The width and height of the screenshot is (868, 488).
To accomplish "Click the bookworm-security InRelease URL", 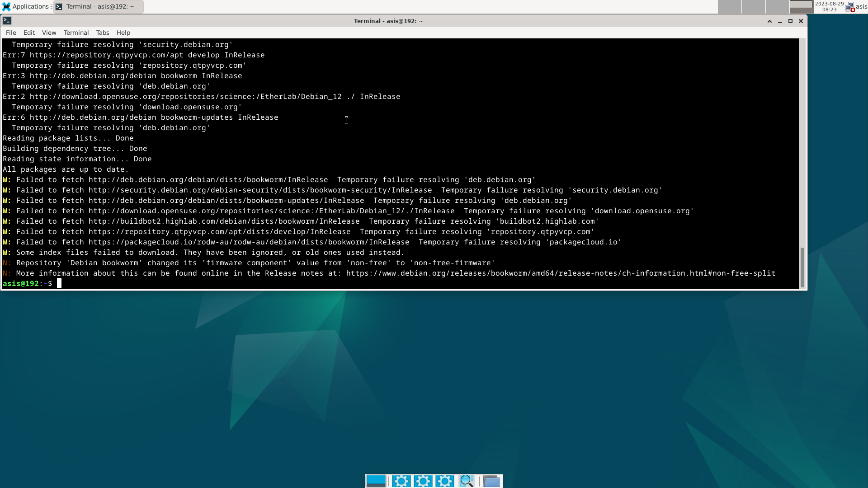I will point(260,190).
